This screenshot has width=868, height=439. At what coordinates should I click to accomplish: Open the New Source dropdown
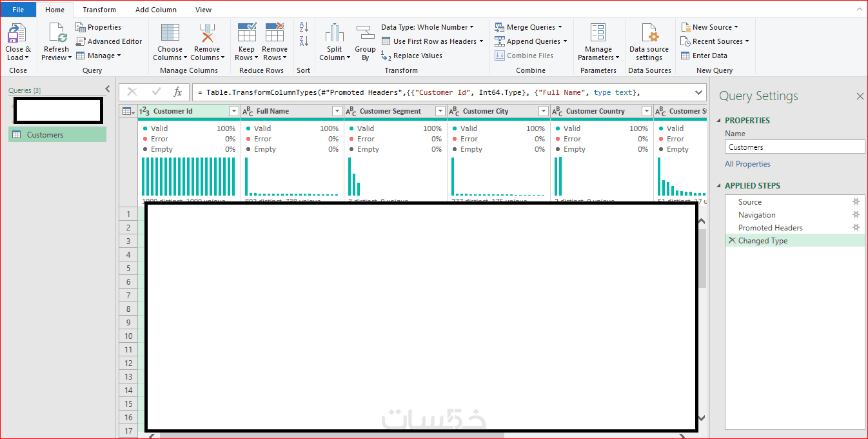pyautogui.click(x=710, y=27)
